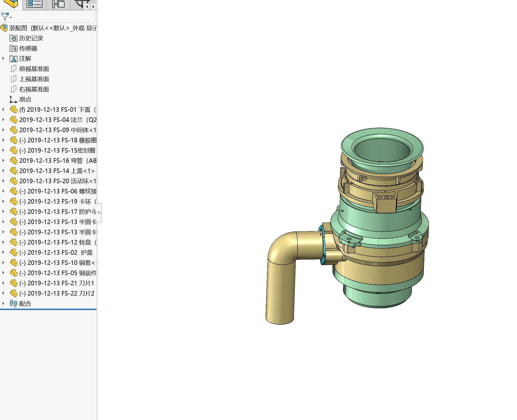Click the panel collapse handle on the tree's edge
The width and height of the screenshot is (517, 420).
click(x=99, y=212)
